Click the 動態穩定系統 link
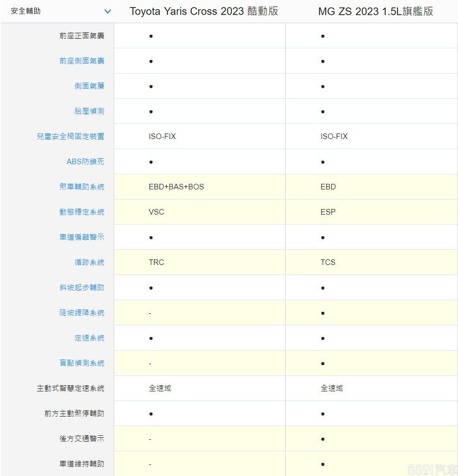Screen dimensions: 458x476 [82, 212]
